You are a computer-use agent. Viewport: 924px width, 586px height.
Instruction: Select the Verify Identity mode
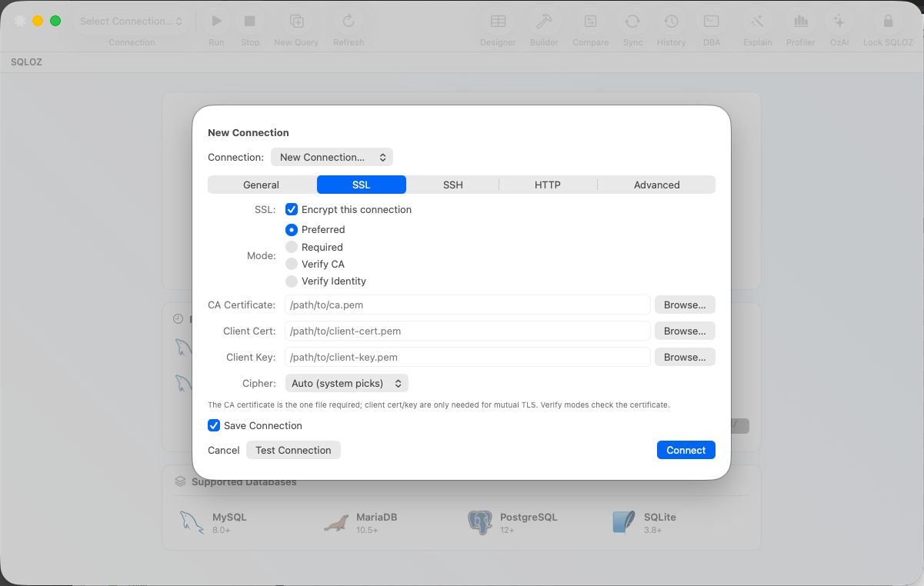tap(292, 281)
